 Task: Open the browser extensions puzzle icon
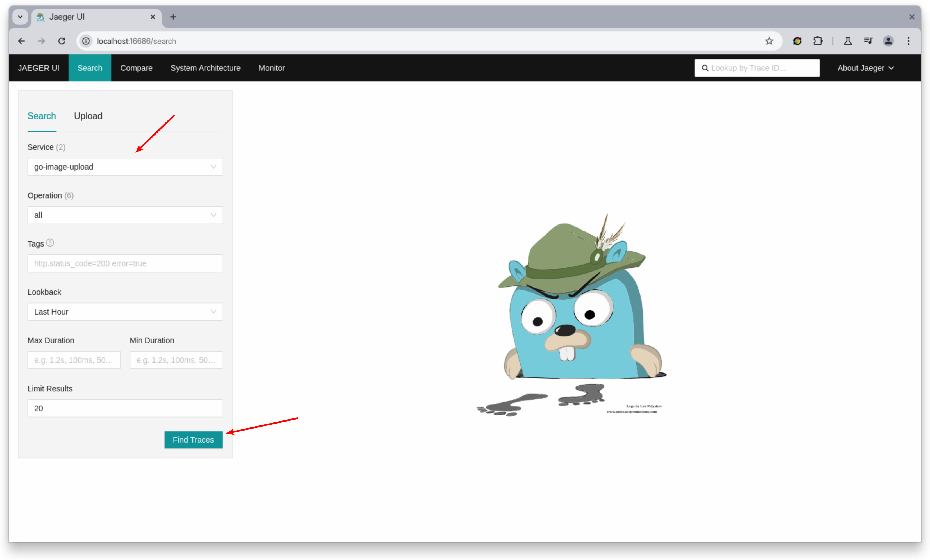click(818, 41)
